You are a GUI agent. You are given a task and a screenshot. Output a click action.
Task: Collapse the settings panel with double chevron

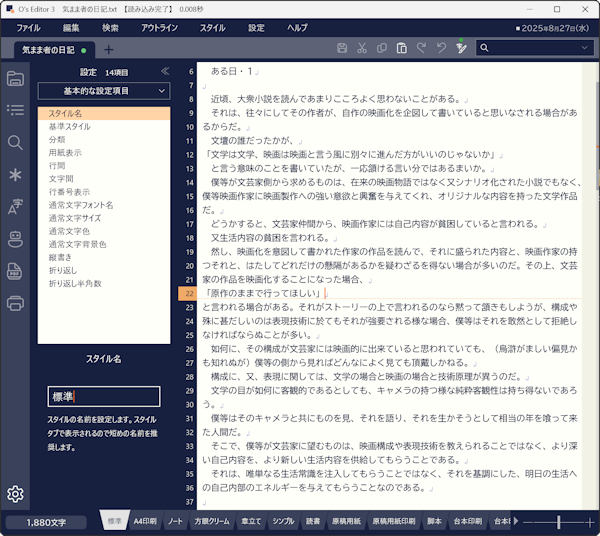click(165, 72)
